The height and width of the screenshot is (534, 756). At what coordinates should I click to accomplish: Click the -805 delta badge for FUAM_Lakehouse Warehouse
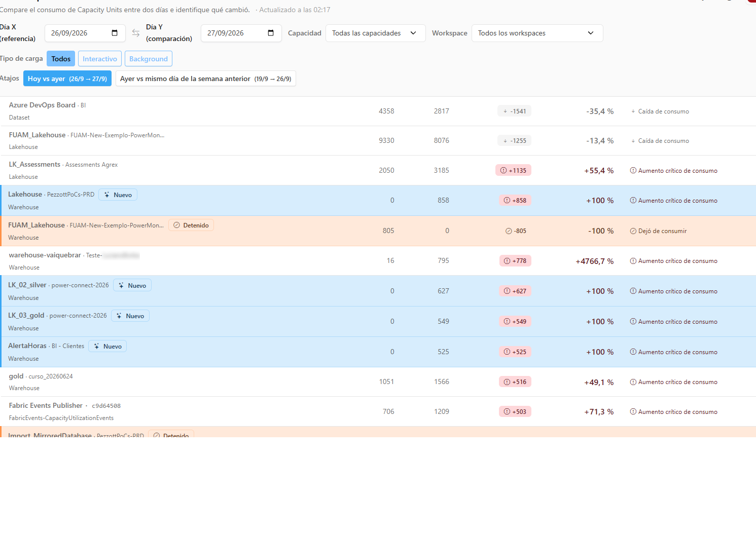tap(516, 231)
